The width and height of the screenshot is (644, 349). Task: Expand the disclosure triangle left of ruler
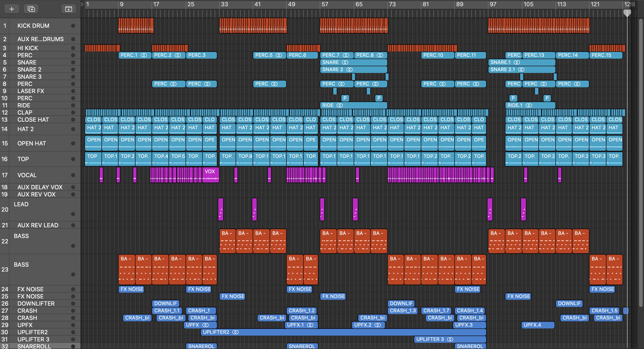tap(82, 4)
